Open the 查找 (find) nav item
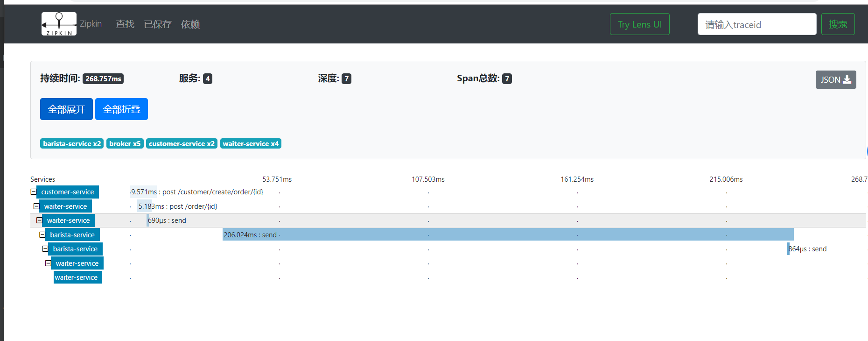The image size is (868, 341). pos(125,24)
